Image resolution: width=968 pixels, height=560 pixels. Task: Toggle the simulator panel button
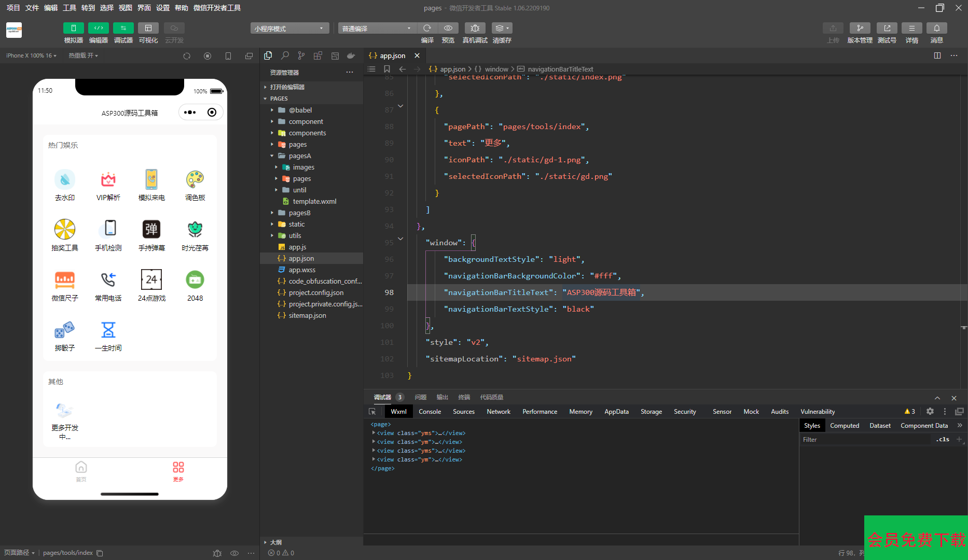[73, 28]
